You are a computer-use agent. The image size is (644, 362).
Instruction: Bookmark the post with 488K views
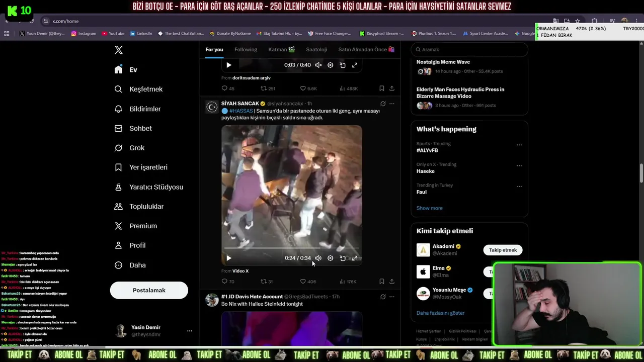381,88
